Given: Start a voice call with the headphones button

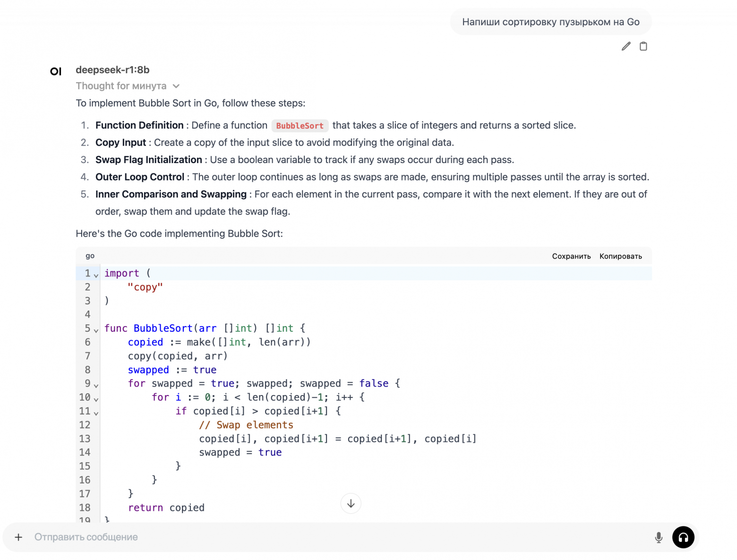Looking at the screenshot, I should tap(683, 537).
